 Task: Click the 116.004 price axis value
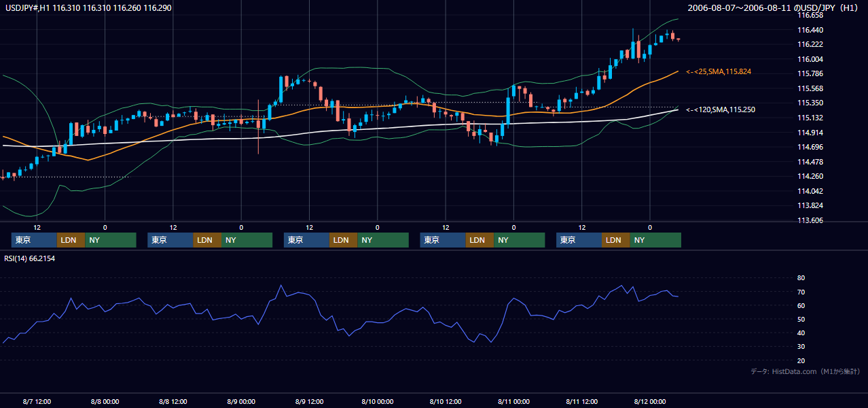810,59
